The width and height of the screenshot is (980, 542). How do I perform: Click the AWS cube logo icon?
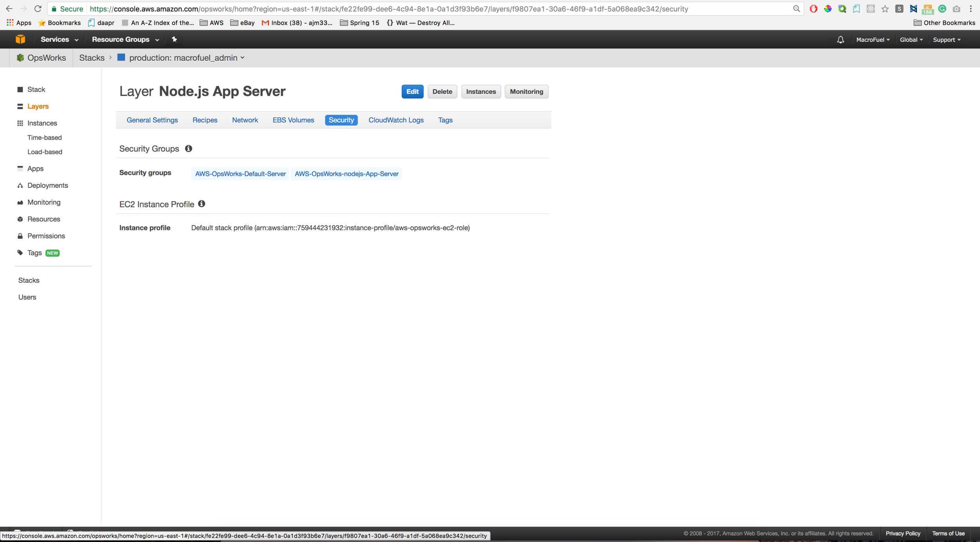click(20, 39)
